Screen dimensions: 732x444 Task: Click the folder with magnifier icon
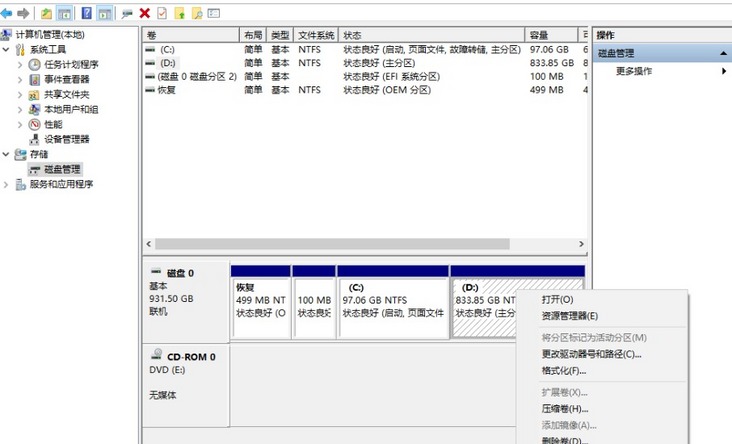[197, 14]
